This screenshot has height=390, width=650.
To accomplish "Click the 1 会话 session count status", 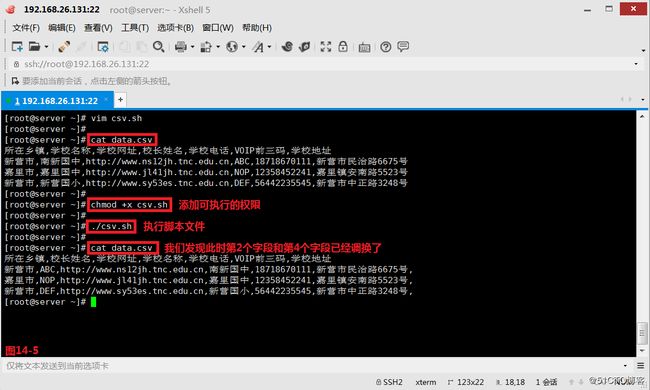I will (x=546, y=382).
